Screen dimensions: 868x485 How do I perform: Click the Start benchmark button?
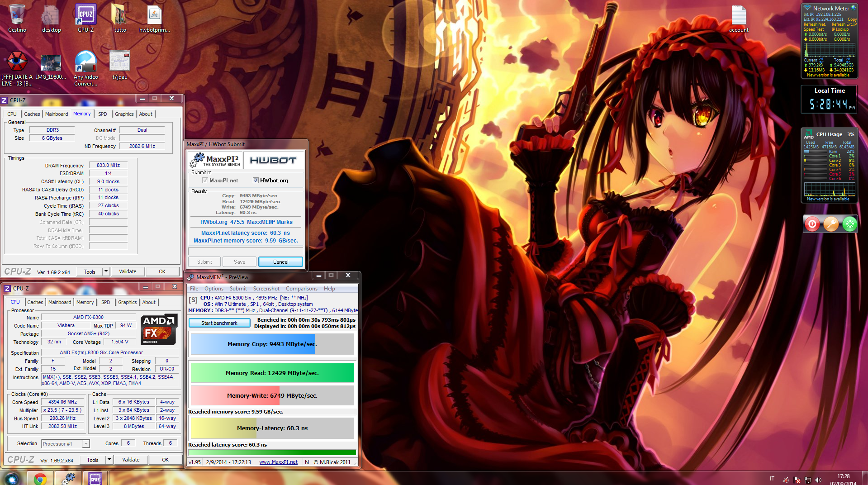click(219, 323)
